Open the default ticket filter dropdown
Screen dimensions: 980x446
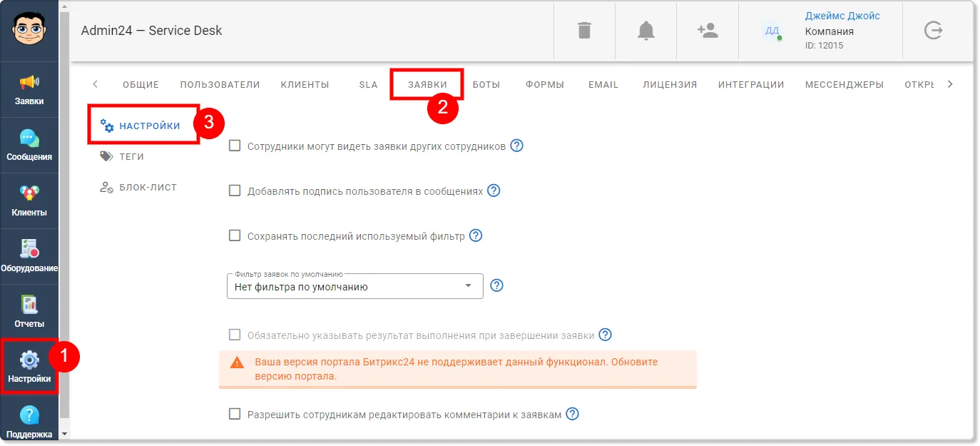coord(355,286)
